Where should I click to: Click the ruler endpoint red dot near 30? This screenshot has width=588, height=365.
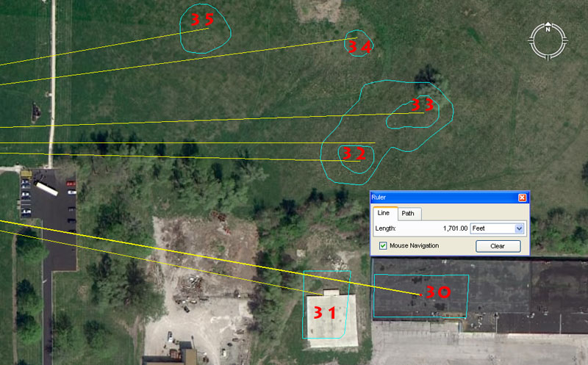click(420, 294)
